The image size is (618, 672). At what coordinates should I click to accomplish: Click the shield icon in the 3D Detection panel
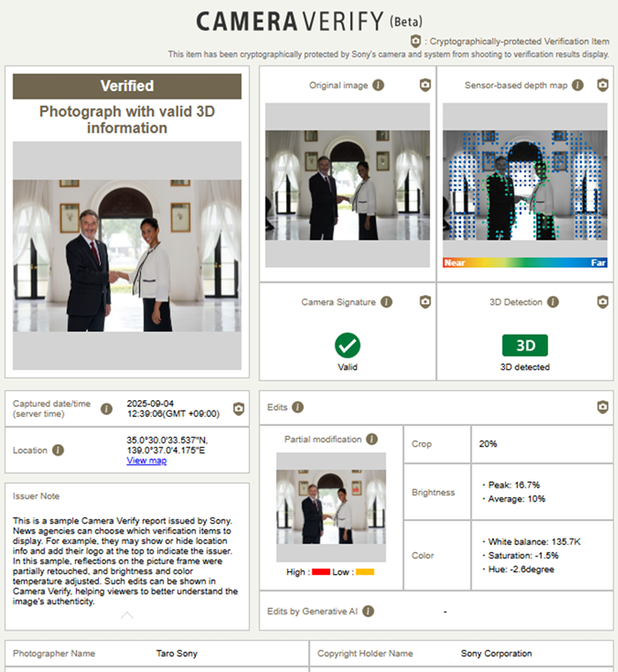pyautogui.click(x=603, y=302)
